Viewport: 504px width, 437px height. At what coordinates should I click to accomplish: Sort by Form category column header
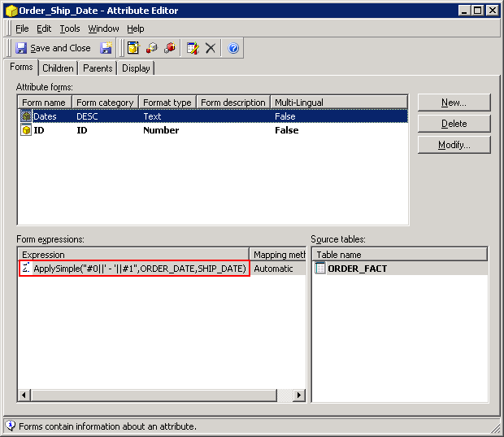[105, 103]
